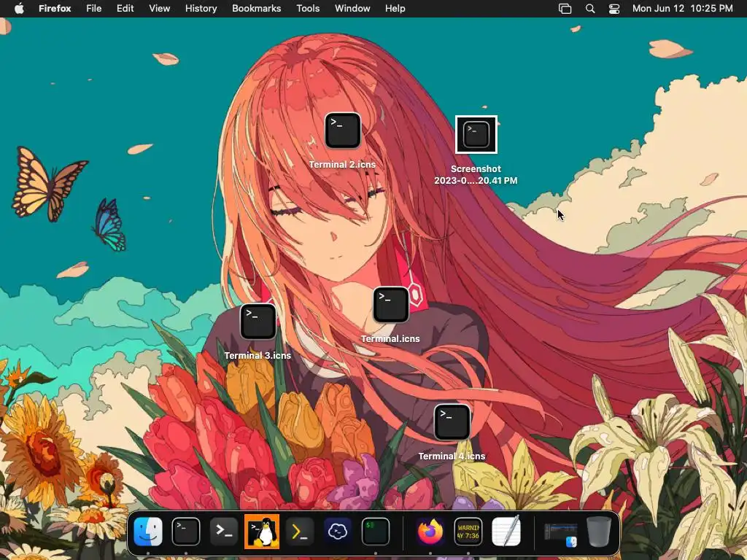The width and height of the screenshot is (747, 560).
Task: Open the Help menu
Action: [x=395, y=9]
